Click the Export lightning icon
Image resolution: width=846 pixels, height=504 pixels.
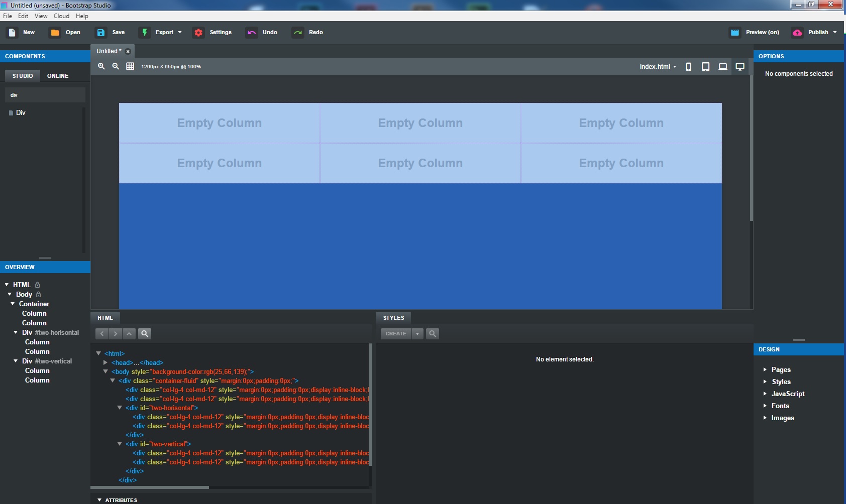144,32
